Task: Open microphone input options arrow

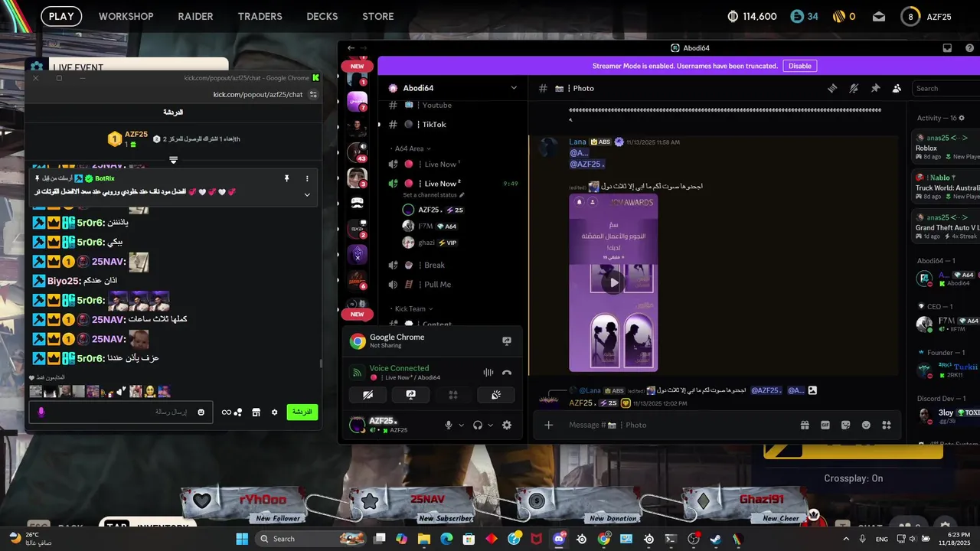Action: [461, 425]
